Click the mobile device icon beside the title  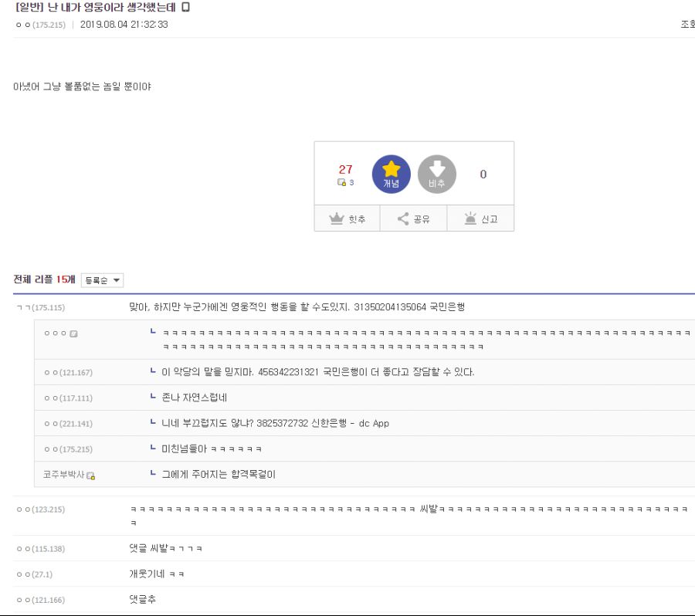click(185, 7)
